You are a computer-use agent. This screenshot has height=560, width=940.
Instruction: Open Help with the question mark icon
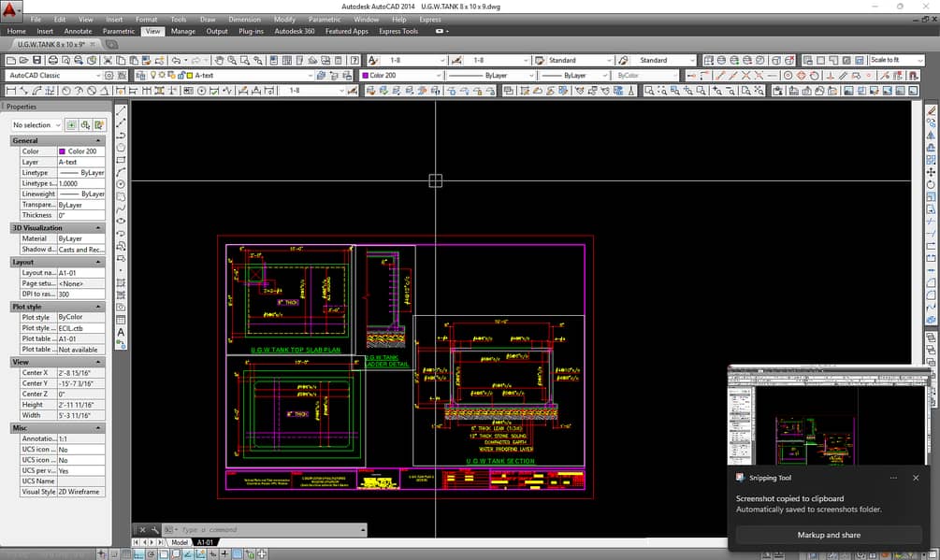point(354,61)
